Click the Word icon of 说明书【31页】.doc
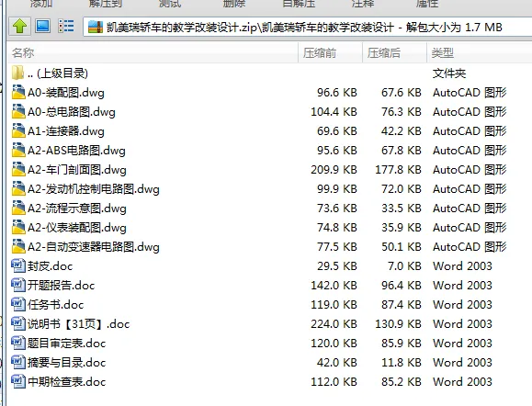 (18, 323)
